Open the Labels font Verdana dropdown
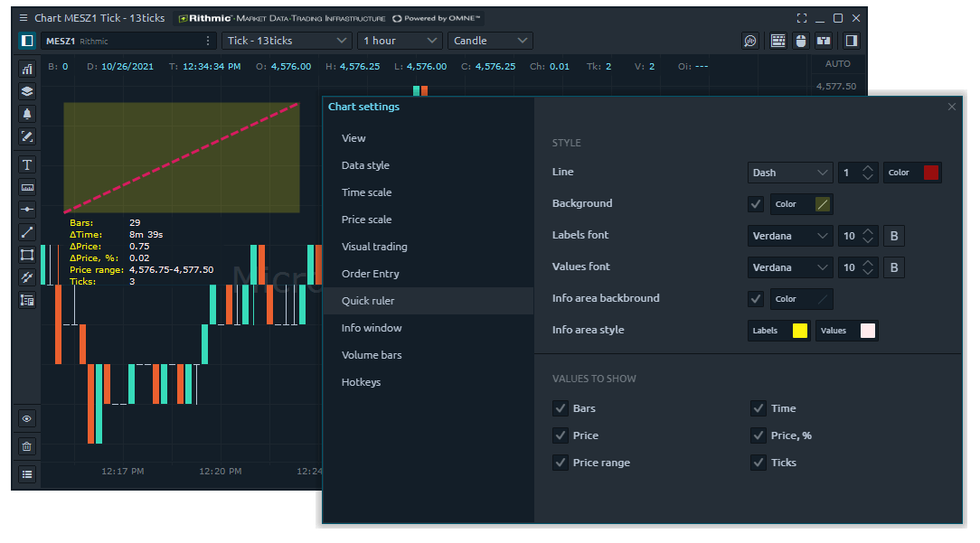The width and height of the screenshot is (980, 543). (x=790, y=236)
